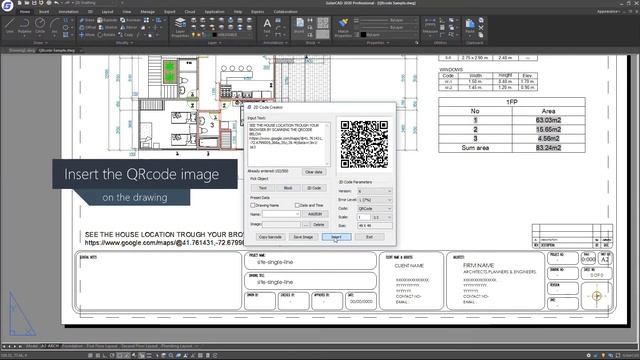
Task: Open the Code type dropdown showing QRCode
Action: (375, 209)
